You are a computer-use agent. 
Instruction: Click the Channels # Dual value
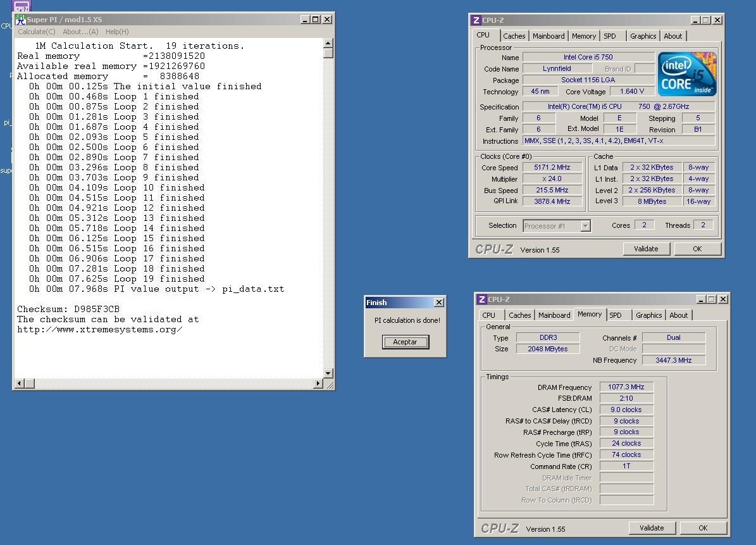coord(674,337)
